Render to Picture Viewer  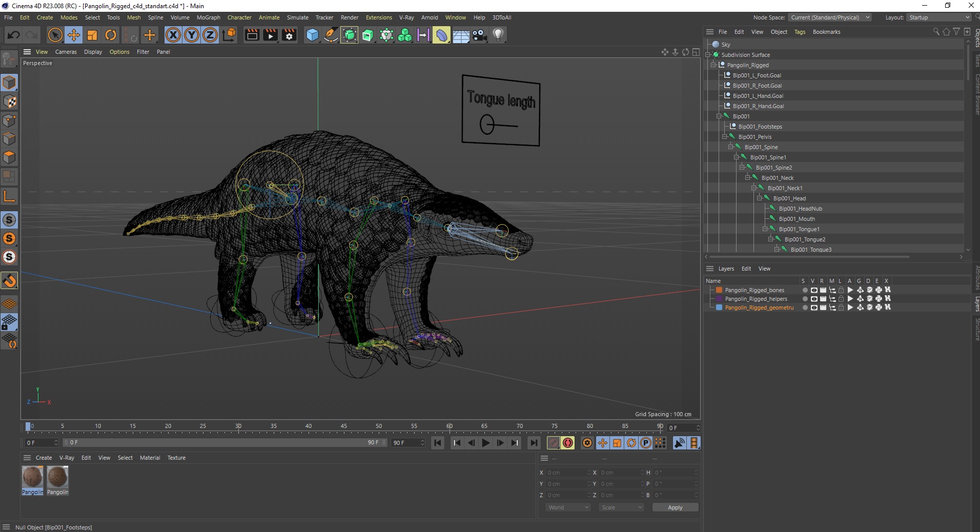pos(270,35)
